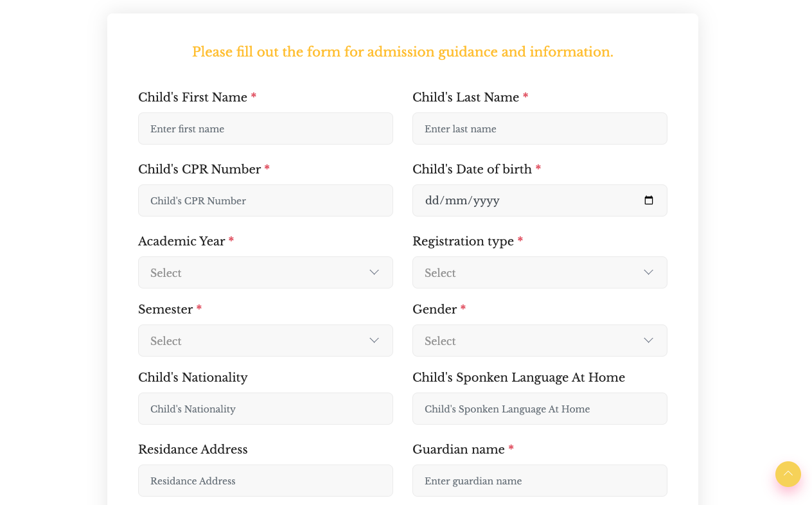The width and height of the screenshot is (812, 505).
Task: Expand the Registration type select box
Action: pyautogui.click(x=540, y=272)
